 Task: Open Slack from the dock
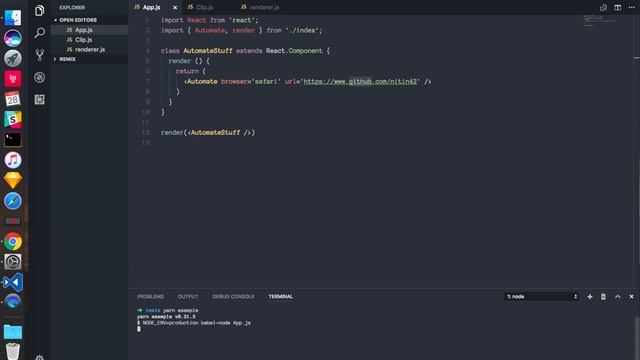tap(13, 119)
